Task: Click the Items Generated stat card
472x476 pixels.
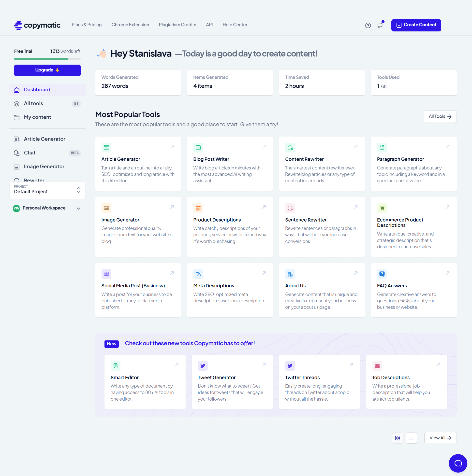Action: [x=230, y=83]
